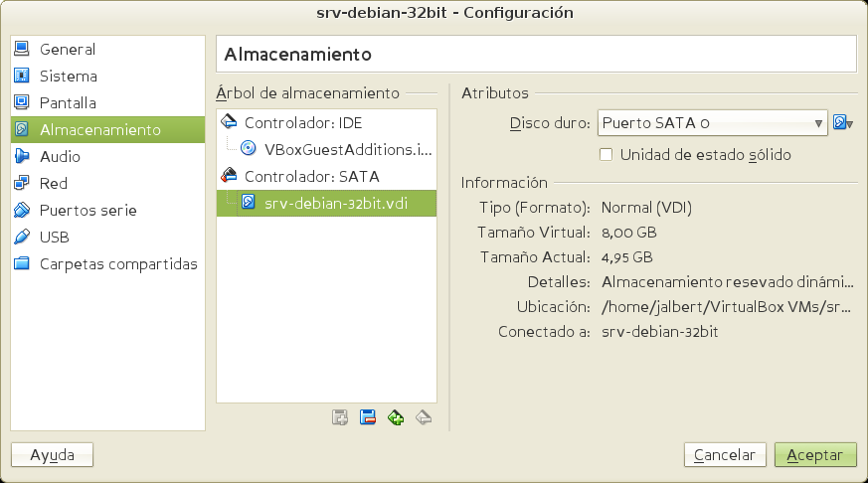Image resolution: width=868 pixels, height=483 pixels.
Task: Enable Unidad de estado sólido checkbox
Action: pyautogui.click(x=606, y=155)
